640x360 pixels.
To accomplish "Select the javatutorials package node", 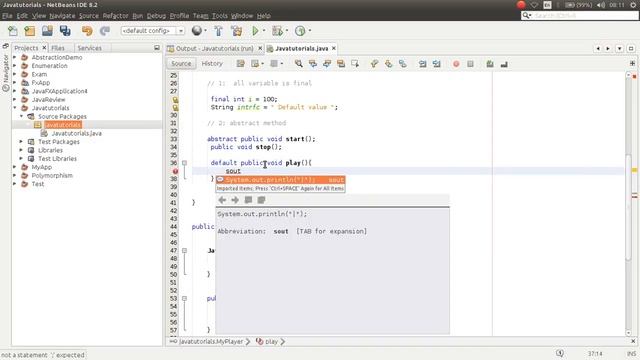I will [x=62, y=125].
